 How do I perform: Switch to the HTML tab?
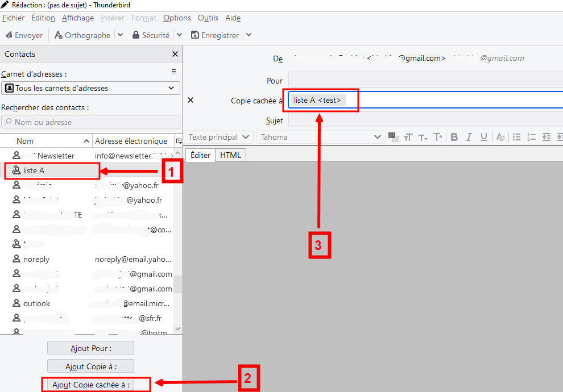point(230,155)
